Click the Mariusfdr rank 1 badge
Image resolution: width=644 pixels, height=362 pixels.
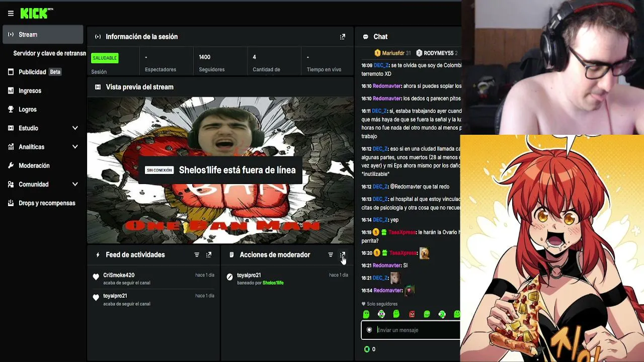[x=377, y=53]
